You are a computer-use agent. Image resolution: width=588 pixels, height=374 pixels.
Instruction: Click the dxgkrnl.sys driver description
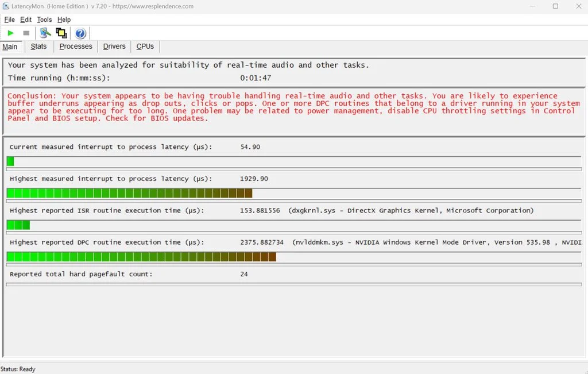[x=411, y=211]
